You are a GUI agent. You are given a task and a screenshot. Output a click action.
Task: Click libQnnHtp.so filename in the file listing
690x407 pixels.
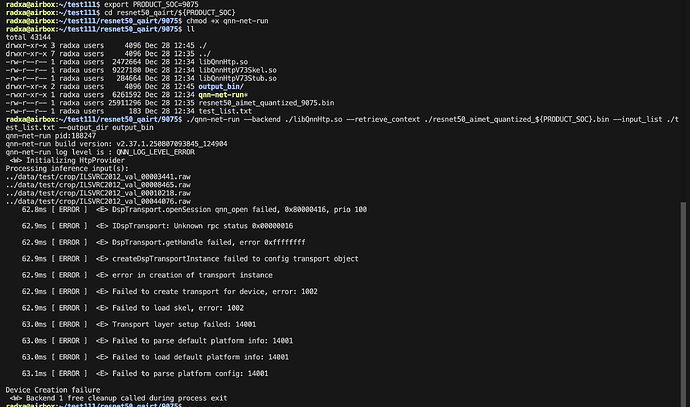[x=223, y=62]
